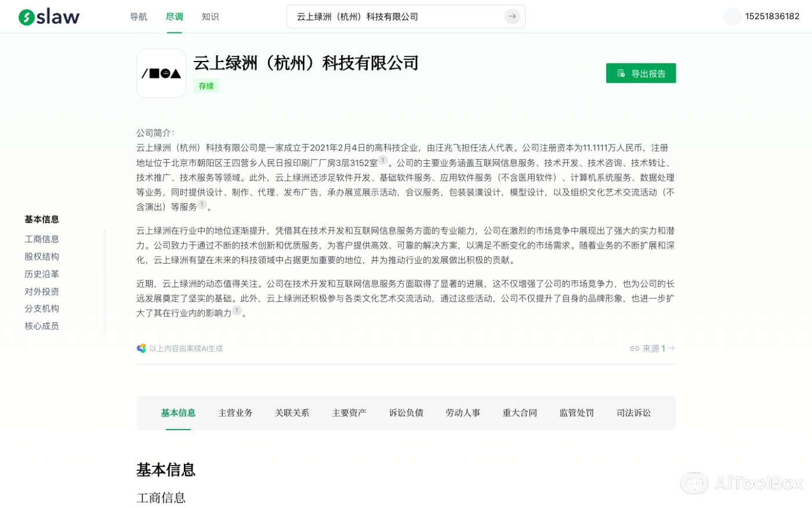Click the user avatar next to 15251836182
The image size is (812, 508).
(x=732, y=16)
